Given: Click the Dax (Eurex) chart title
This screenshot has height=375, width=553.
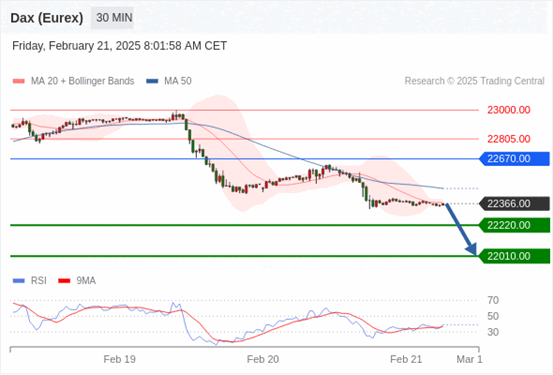Looking at the screenshot, I should coord(47,18).
